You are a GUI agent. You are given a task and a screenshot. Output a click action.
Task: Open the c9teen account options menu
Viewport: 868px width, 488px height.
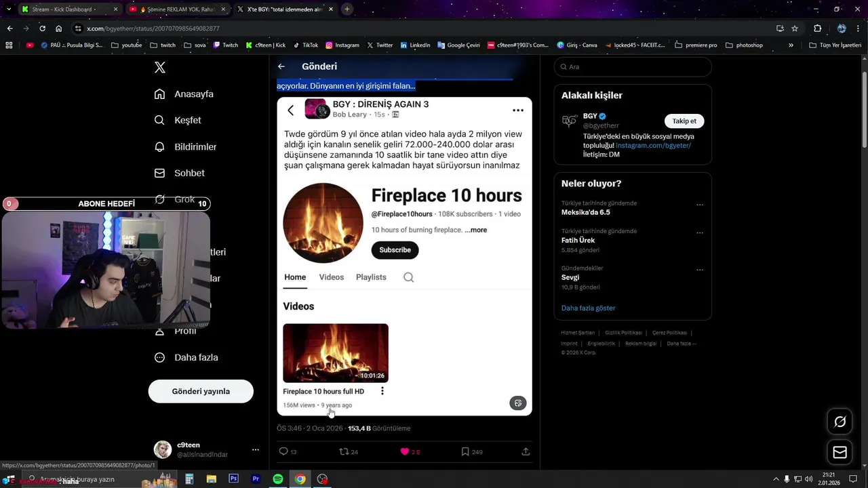[256, 449]
